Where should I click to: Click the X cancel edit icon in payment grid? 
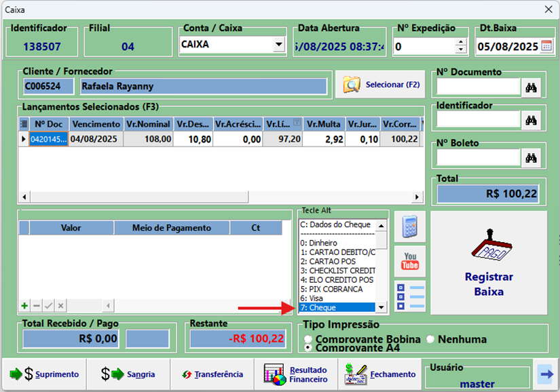pos(60,306)
